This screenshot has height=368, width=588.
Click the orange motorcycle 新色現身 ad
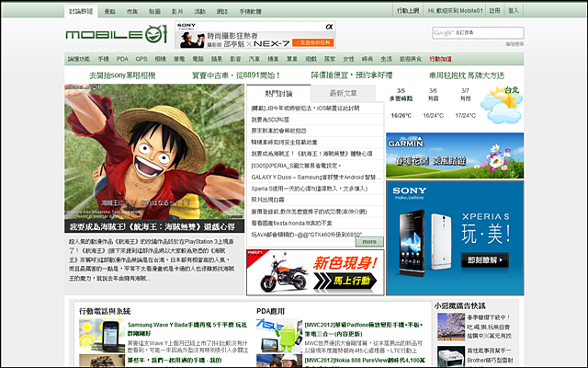315,272
